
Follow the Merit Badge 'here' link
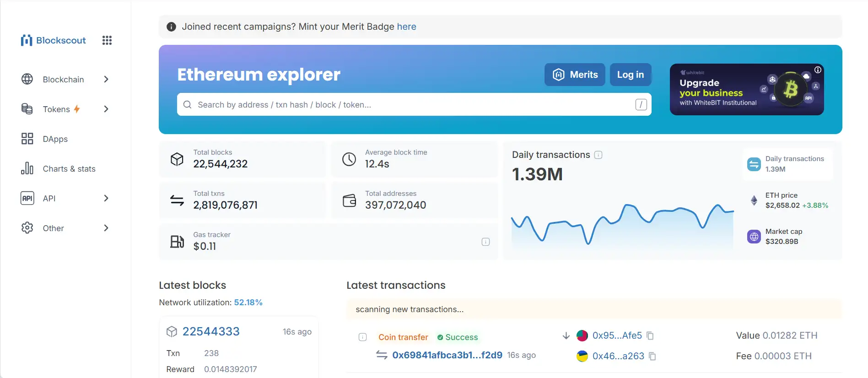tap(406, 27)
